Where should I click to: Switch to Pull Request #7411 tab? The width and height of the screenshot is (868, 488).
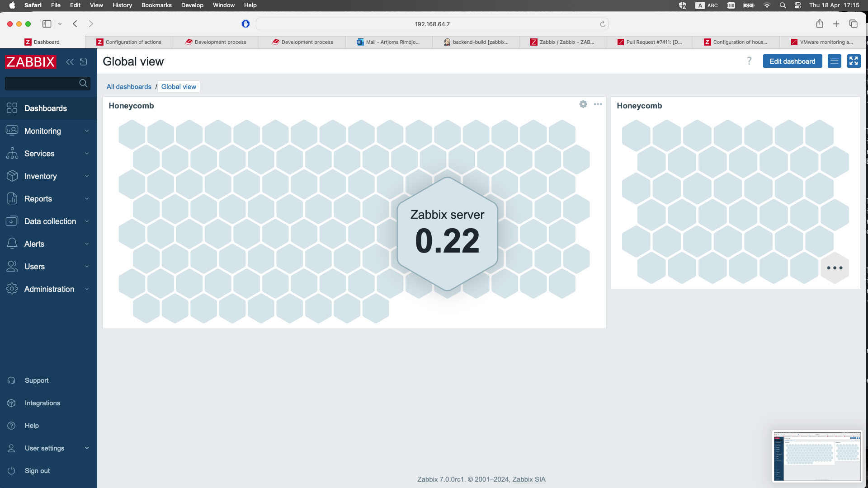coord(649,42)
